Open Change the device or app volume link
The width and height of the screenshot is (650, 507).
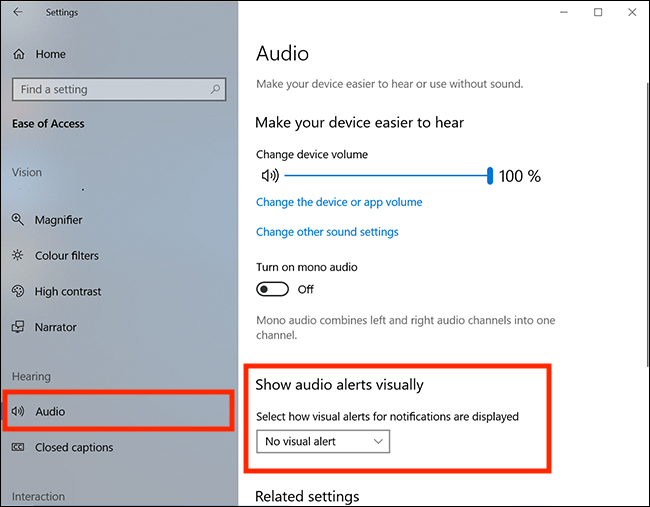[x=339, y=202]
